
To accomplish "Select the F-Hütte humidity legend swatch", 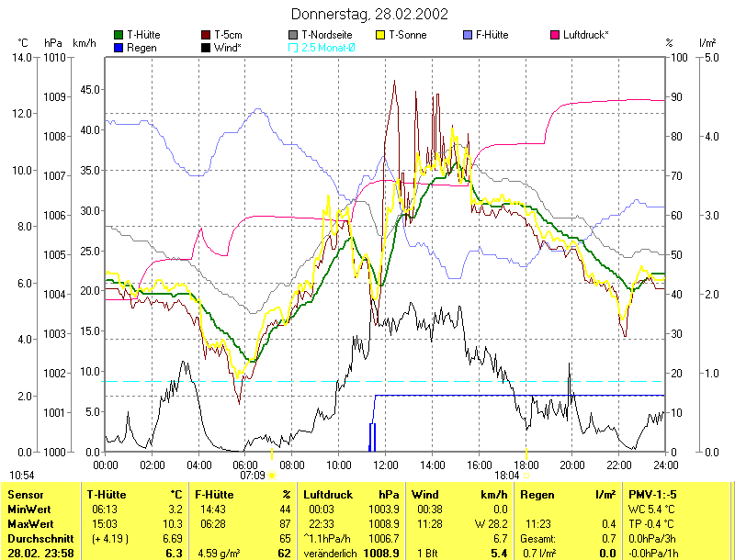I will point(469,35).
